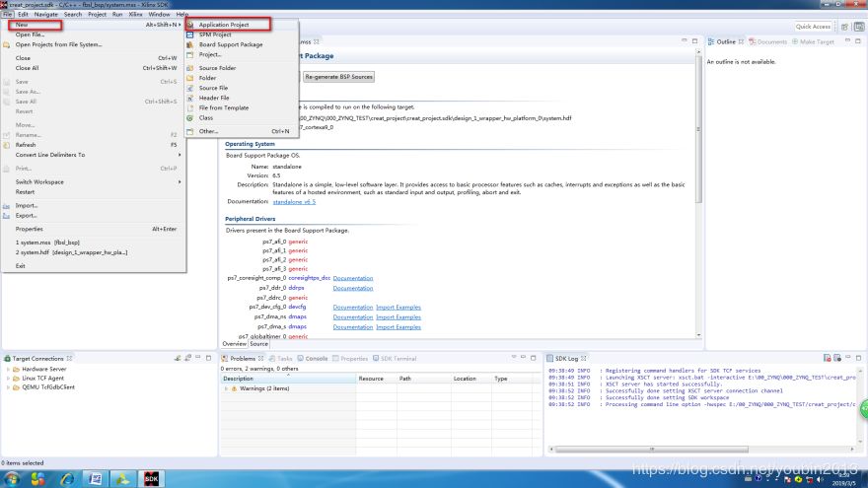Select SPM Project in New submenu
Viewport: 868px width, 488px height.
215,35
